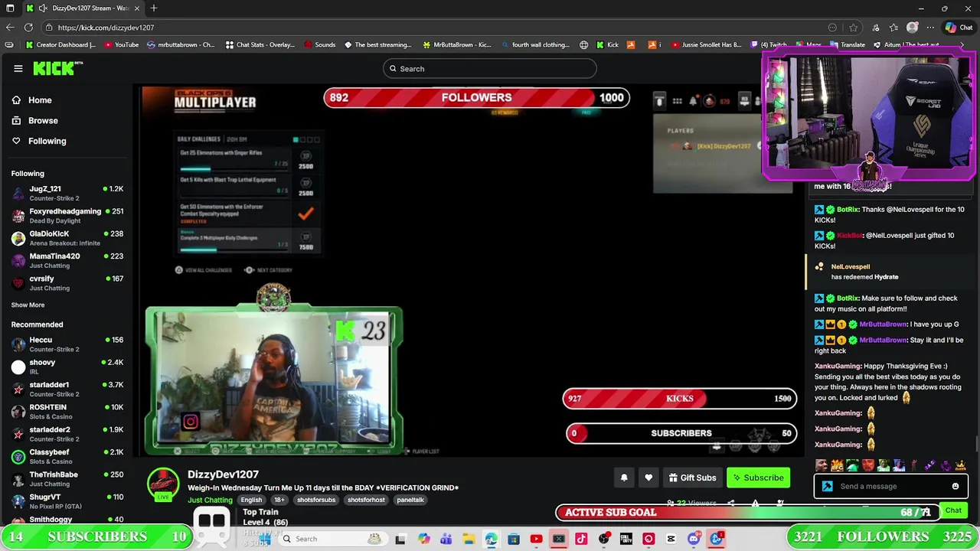The image size is (980, 551).
Task: Click the browser address bar URL
Action: tap(106, 28)
